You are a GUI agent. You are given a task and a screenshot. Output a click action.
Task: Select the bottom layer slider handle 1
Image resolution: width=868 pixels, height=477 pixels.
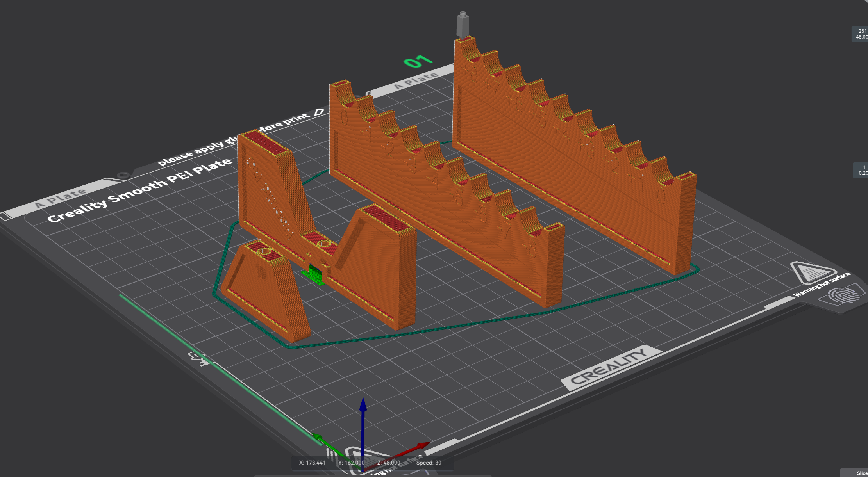tap(861, 170)
